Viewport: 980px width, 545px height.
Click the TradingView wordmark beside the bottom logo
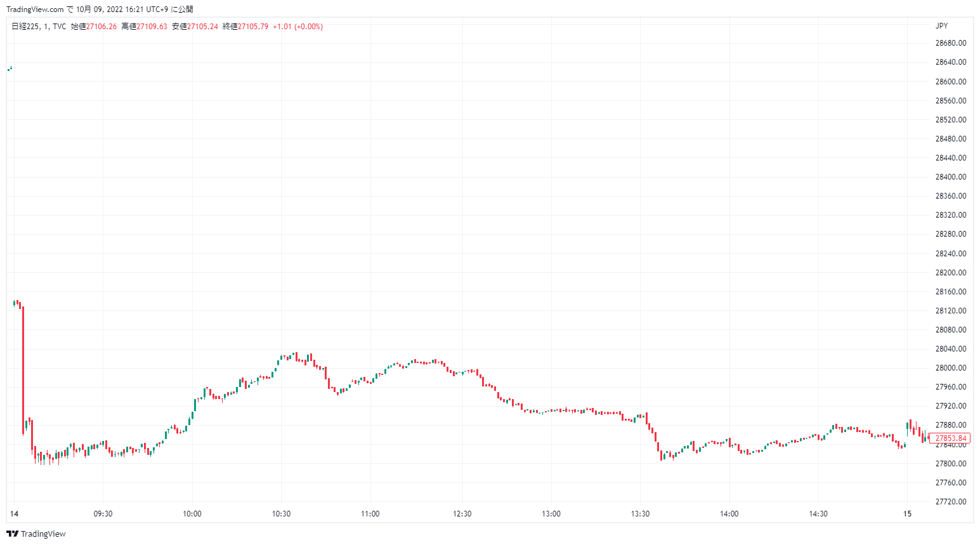[x=43, y=534]
